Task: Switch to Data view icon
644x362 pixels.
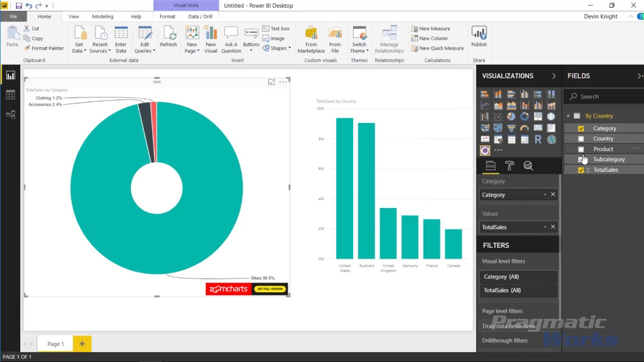Action: pos(11,95)
